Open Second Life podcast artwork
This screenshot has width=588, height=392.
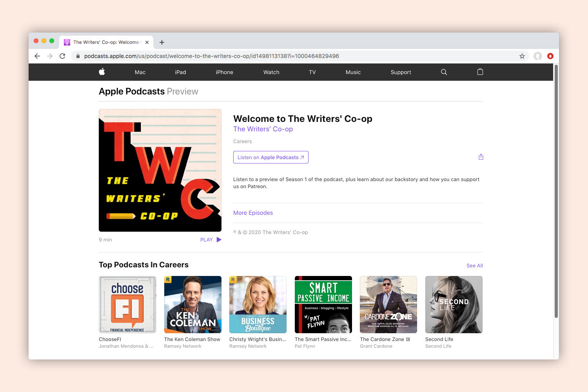(x=454, y=305)
